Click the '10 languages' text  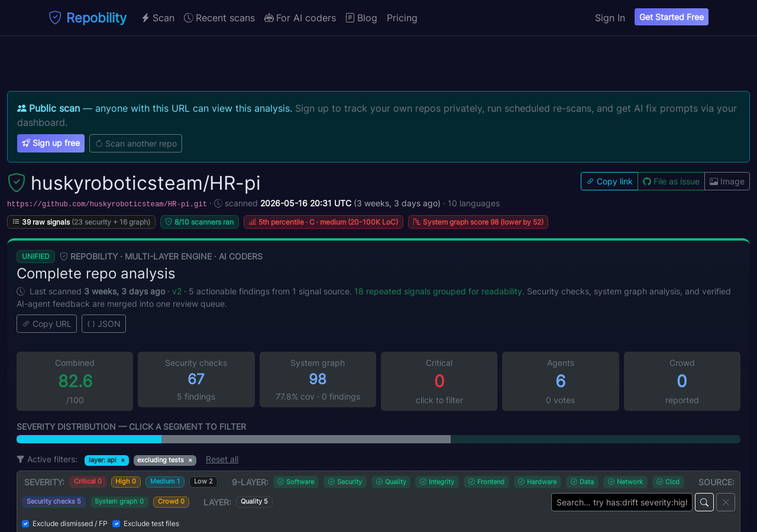(x=474, y=203)
